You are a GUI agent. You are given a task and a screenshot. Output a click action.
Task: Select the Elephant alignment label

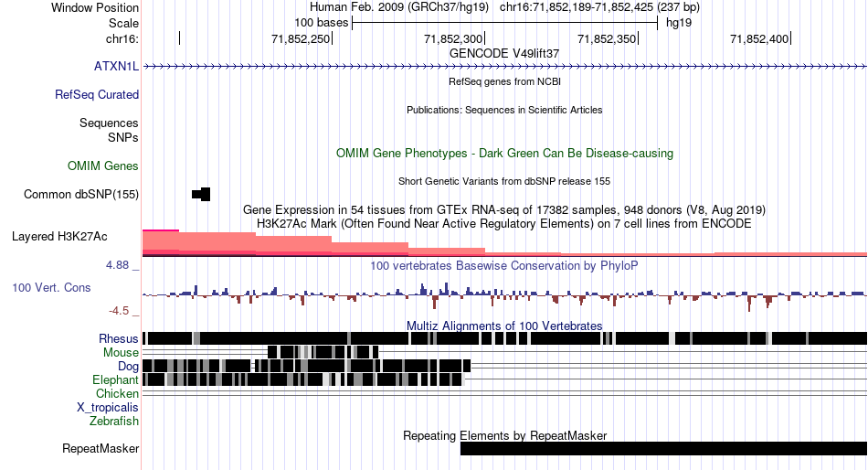(x=115, y=380)
